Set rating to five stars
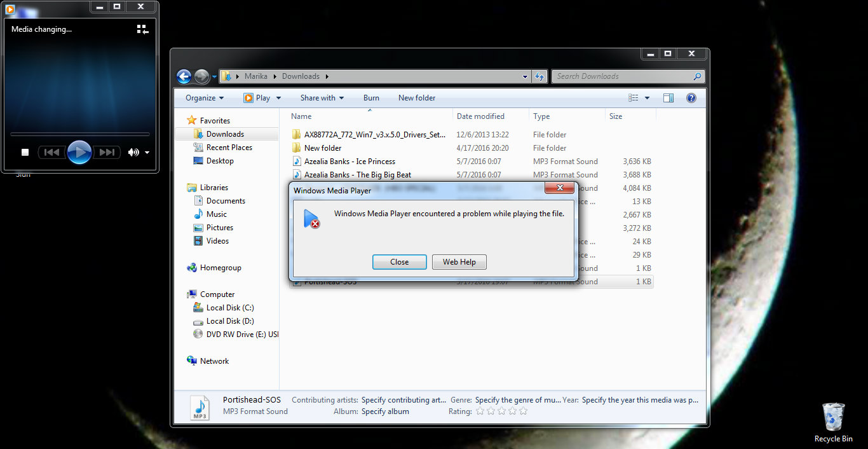Viewport: 868px width, 449px height. click(x=523, y=411)
